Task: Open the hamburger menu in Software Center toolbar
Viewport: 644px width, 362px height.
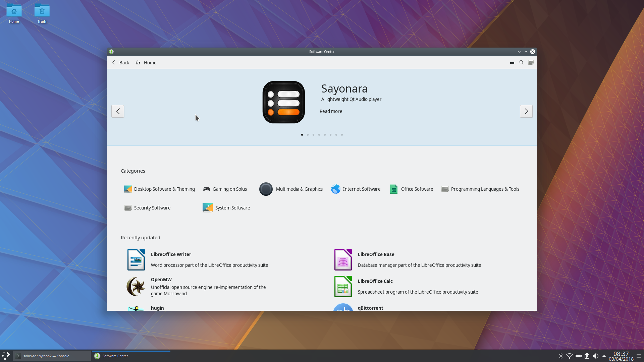Action: 512,62
